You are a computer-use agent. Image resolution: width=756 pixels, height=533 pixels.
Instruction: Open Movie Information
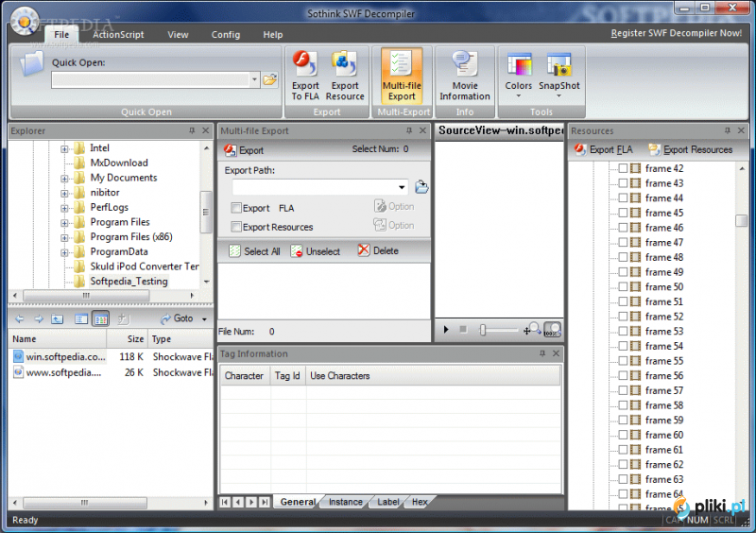(x=465, y=76)
